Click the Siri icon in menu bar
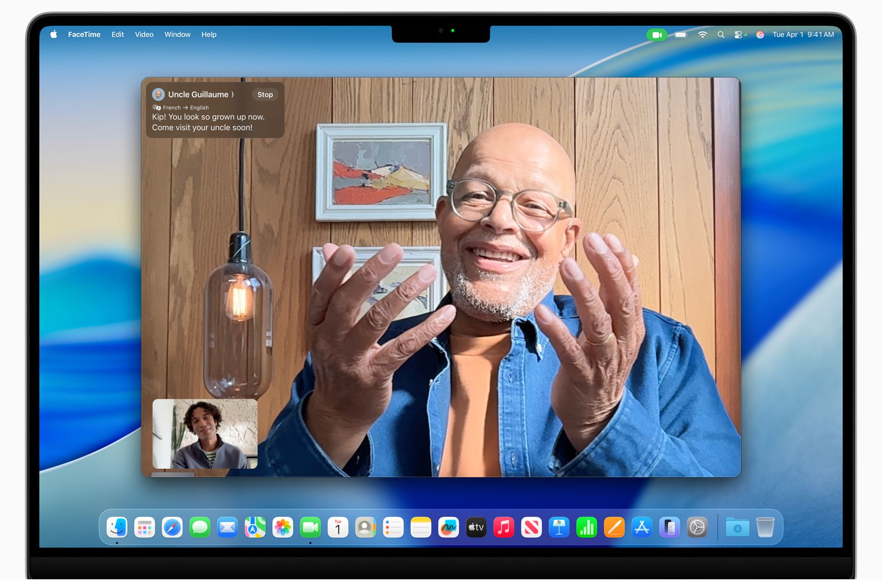The height and width of the screenshot is (588, 882). tap(760, 34)
